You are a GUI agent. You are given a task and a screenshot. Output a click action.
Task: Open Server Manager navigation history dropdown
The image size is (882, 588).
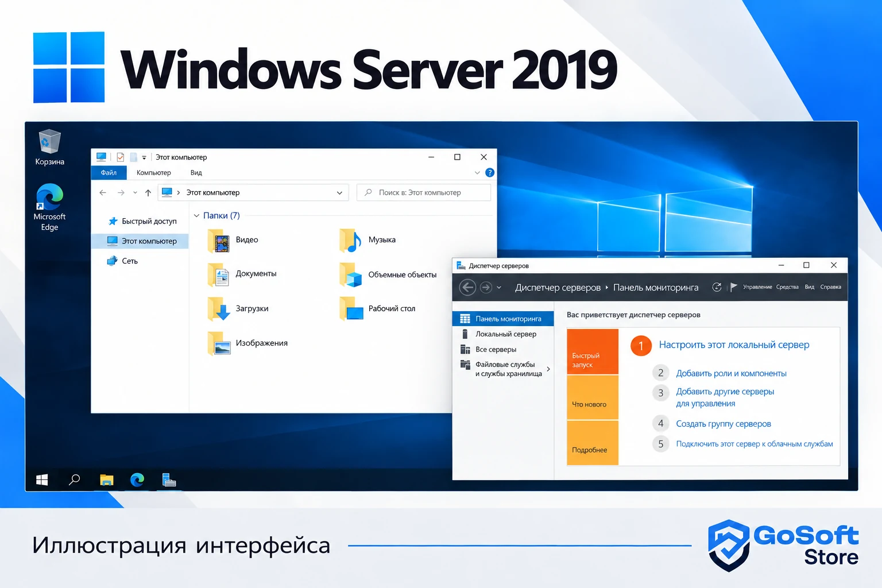point(499,287)
